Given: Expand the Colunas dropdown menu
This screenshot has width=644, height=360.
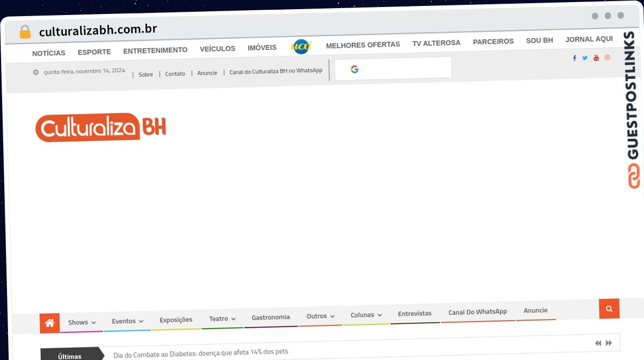Looking at the screenshot, I should pos(366,315).
